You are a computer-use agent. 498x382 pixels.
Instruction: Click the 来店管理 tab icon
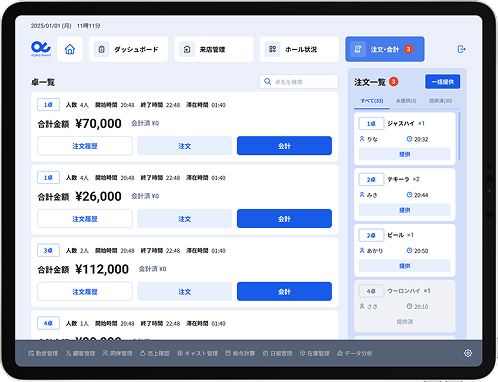pos(187,49)
